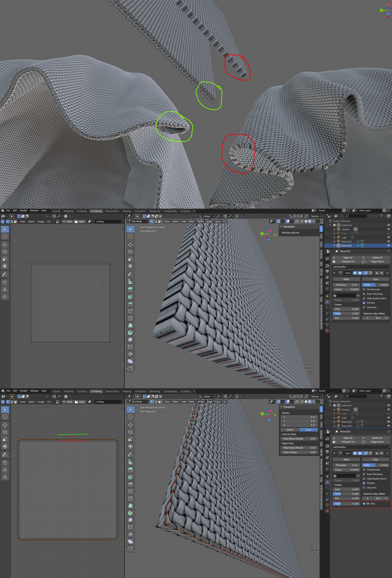This screenshot has height=578, width=392.
Task: Select the Grab tool in lower UV editor
Action: point(5,463)
